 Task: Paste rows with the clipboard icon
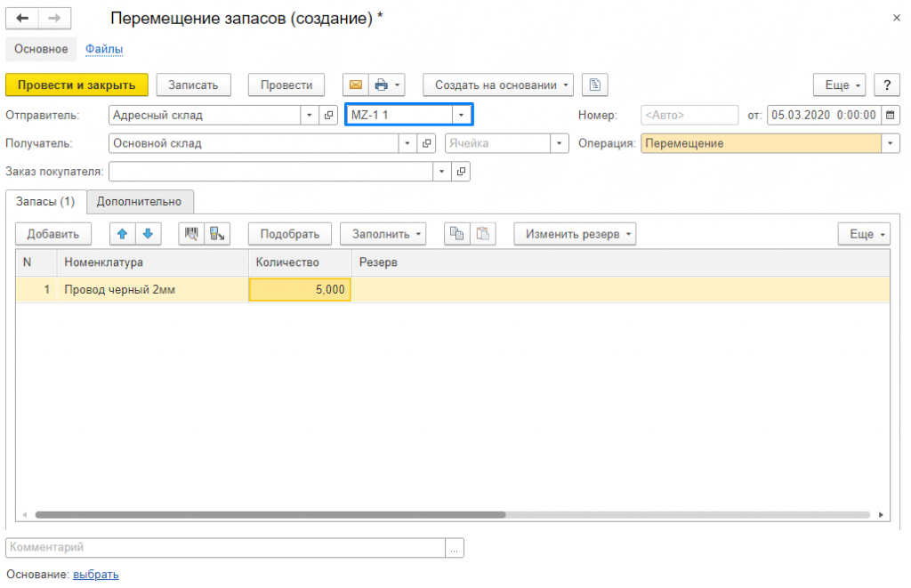point(483,234)
